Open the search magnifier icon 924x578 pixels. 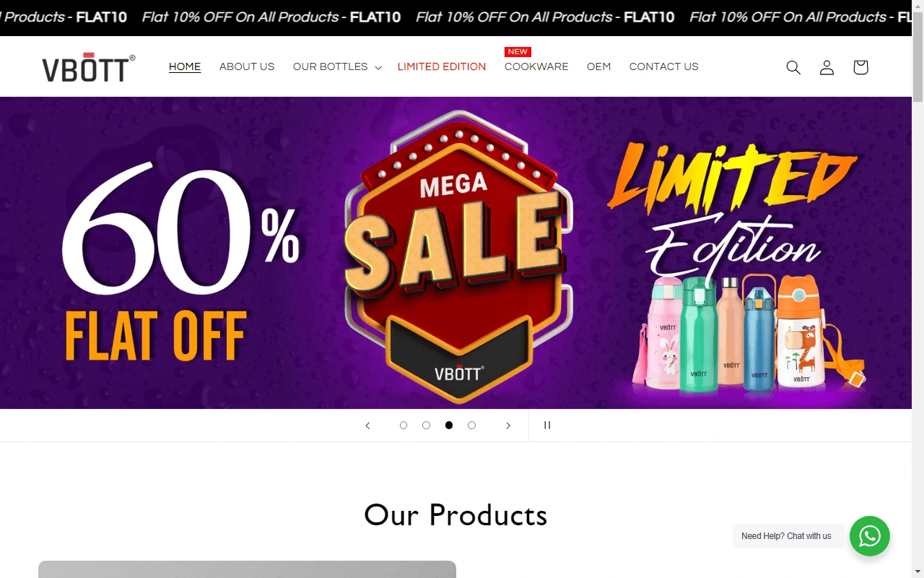click(x=793, y=67)
